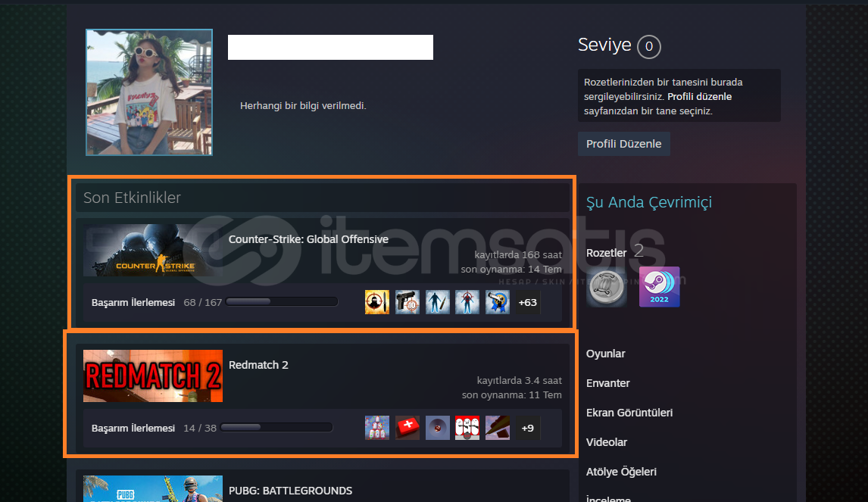The width and height of the screenshot is (868, 502).
Task: Open the Rozetler badges section
Action: coord(606,253)
